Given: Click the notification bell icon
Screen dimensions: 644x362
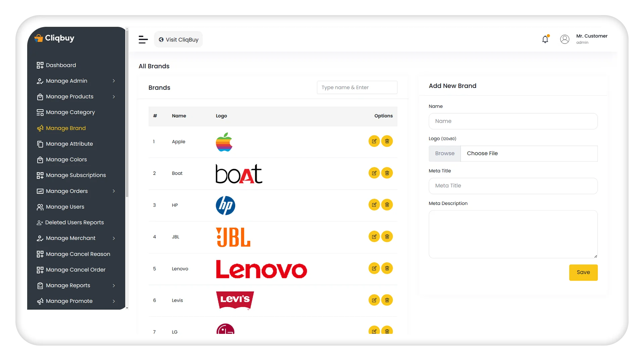Looking at the screenshot, I should point(545,39).
